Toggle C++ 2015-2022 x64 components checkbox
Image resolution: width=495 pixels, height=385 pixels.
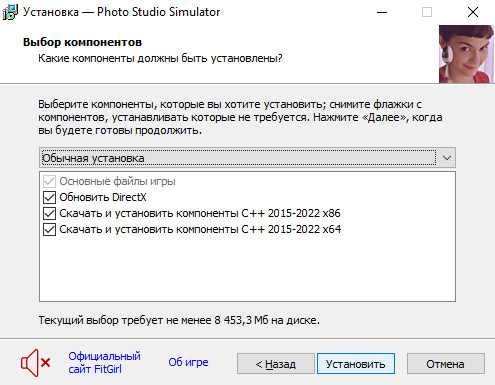[49, 229]
